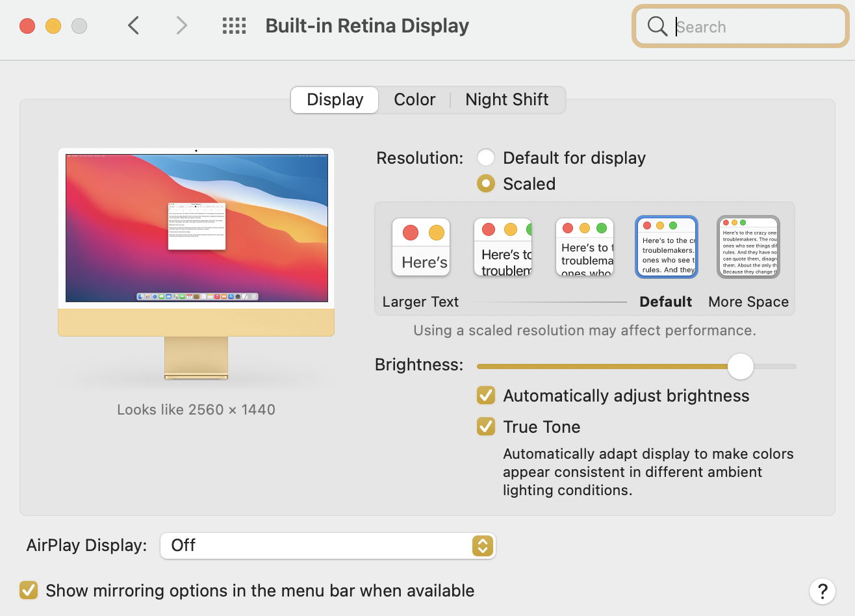Choose the More Space scaling thumbnail
Viewport: 855px width, 616px height.
point(748,247)
